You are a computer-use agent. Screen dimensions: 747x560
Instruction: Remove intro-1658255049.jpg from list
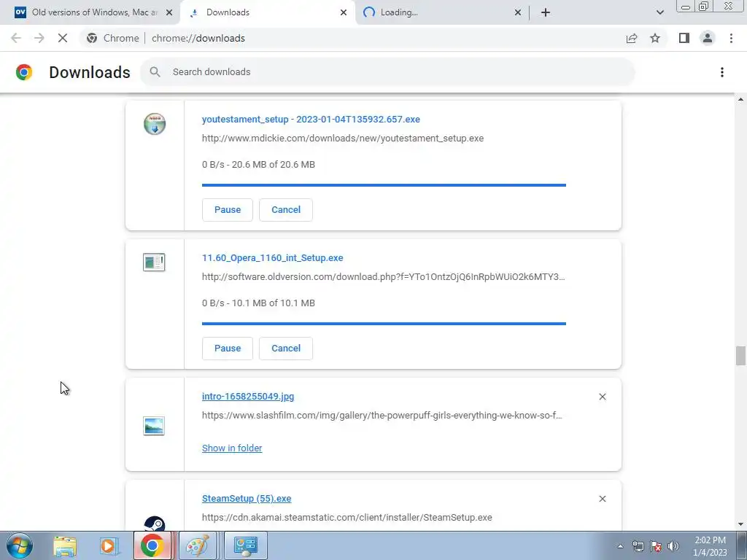tap(602, 397)
